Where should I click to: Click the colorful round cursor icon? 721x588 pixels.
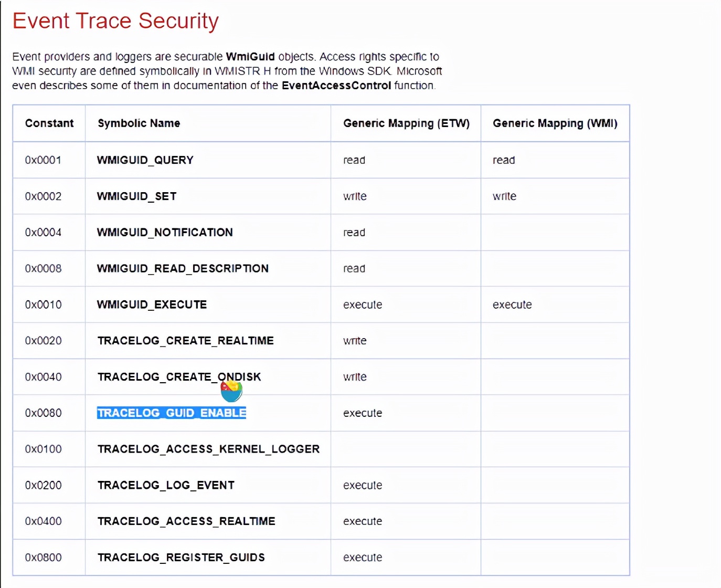coord(231,391)
